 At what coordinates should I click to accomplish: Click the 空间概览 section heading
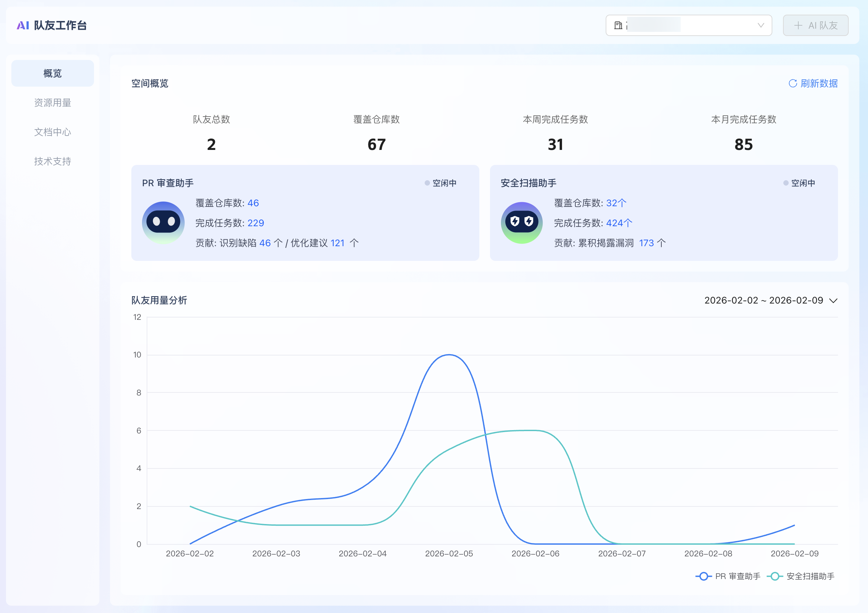pos(150,83)
